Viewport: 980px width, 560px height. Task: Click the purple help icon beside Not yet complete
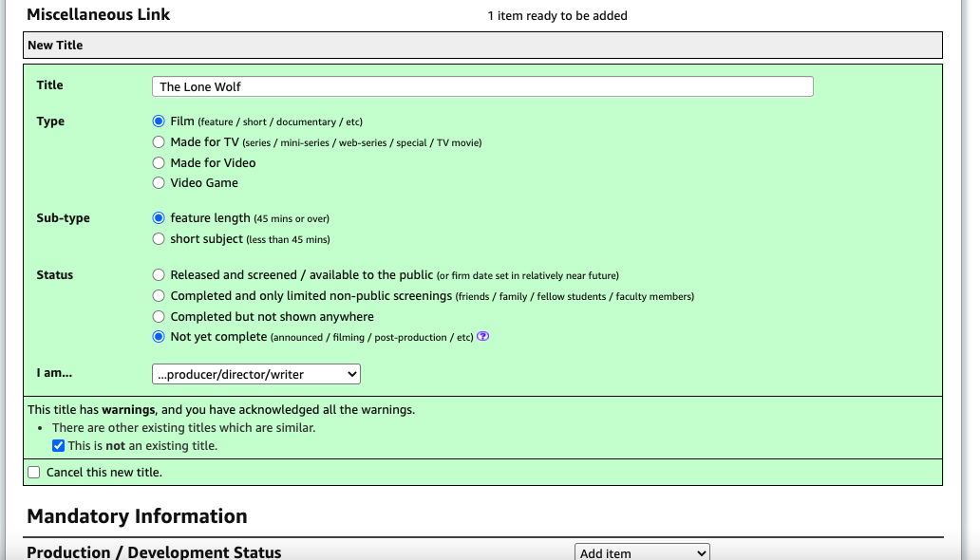pyautogui.click(x=482, y=337)
